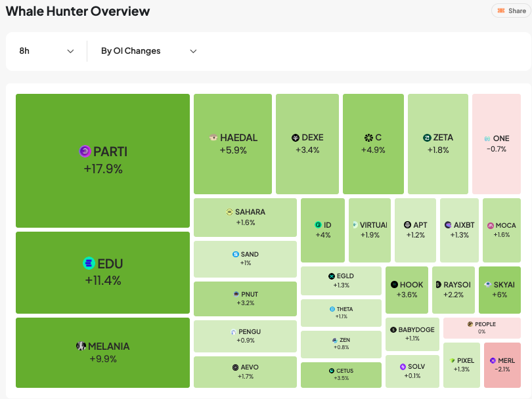Click the HAEDAL +5.9% value

[x=233, y=150]
